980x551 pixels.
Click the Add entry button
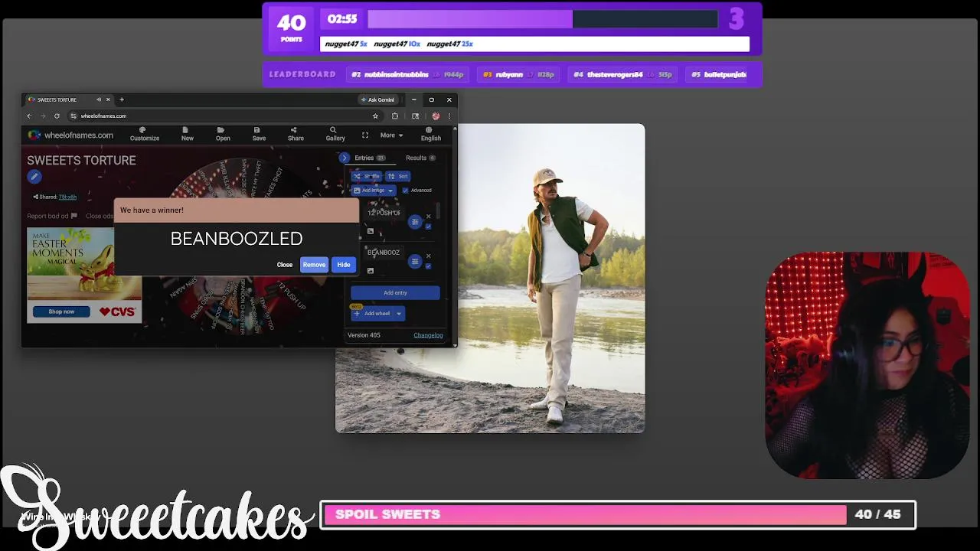tap(395, 292)
